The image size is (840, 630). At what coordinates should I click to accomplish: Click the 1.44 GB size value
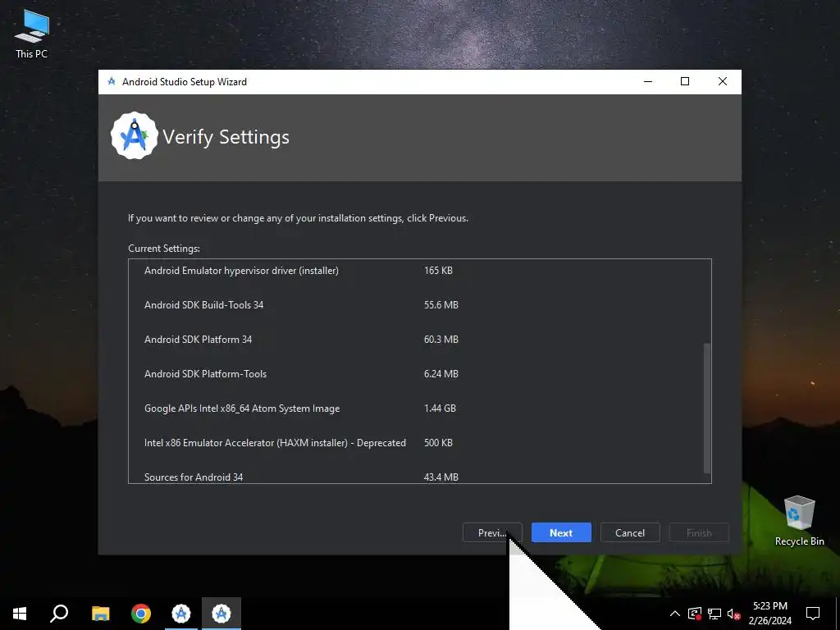coord(440,409)
